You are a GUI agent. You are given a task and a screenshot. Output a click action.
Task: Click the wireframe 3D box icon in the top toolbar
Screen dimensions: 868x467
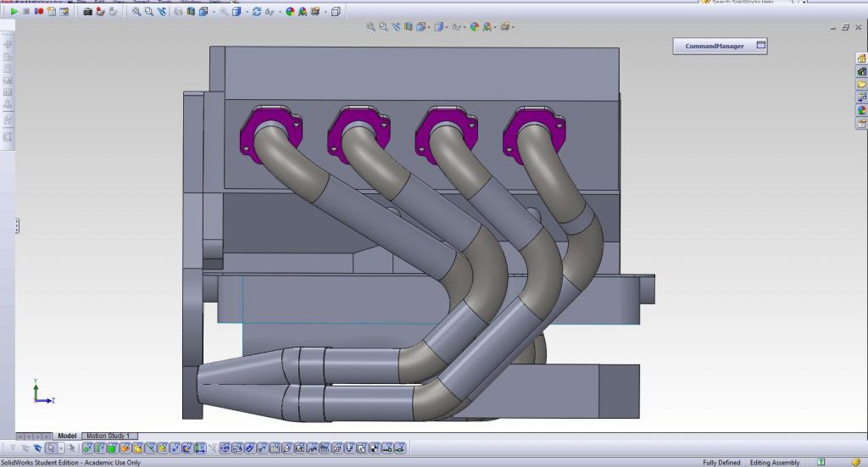pyautogui.click(x=336, y=11)
